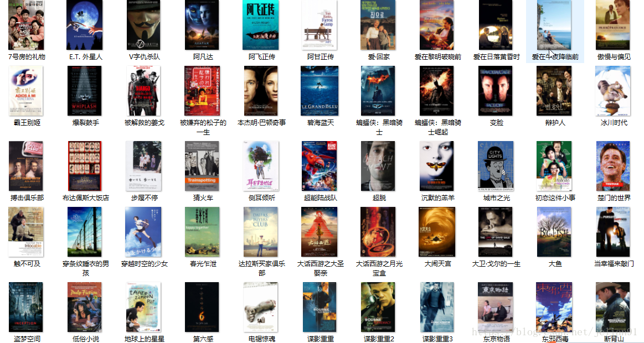Select the Pulp Fiction 低俗小说 poster
The height and width of the screenshot is (343, 644).
click(85, 307)
